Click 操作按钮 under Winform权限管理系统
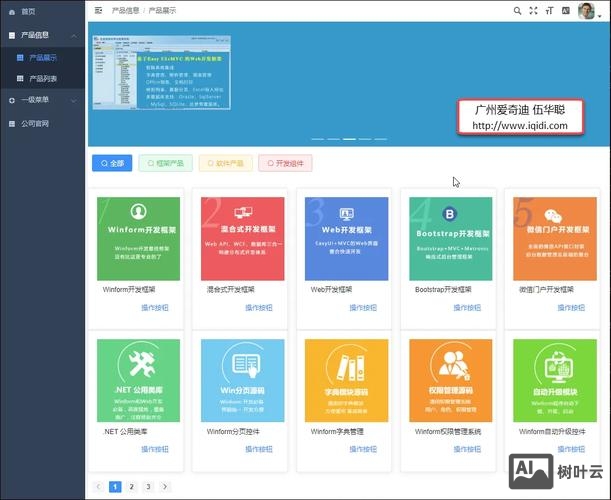 [x=467, y=449]
